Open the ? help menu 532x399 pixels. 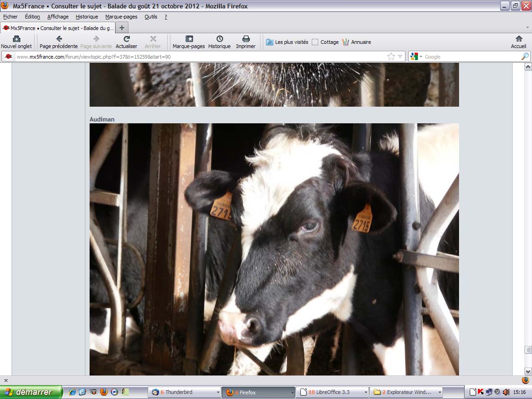tap(166, 17)
